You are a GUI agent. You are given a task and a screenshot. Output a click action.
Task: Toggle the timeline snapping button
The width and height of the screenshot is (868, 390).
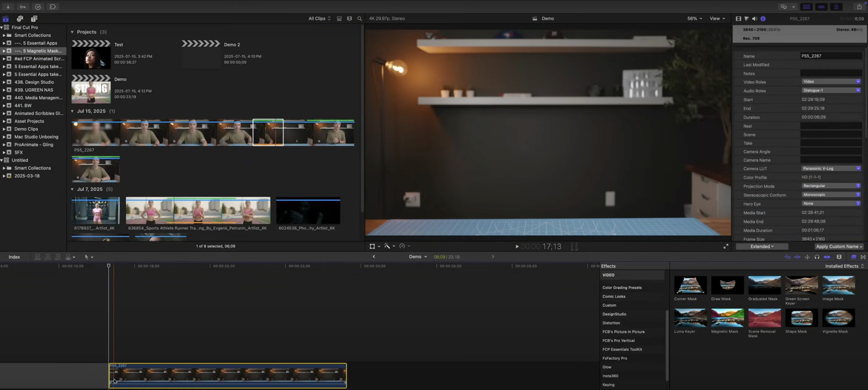pos(827,257)
